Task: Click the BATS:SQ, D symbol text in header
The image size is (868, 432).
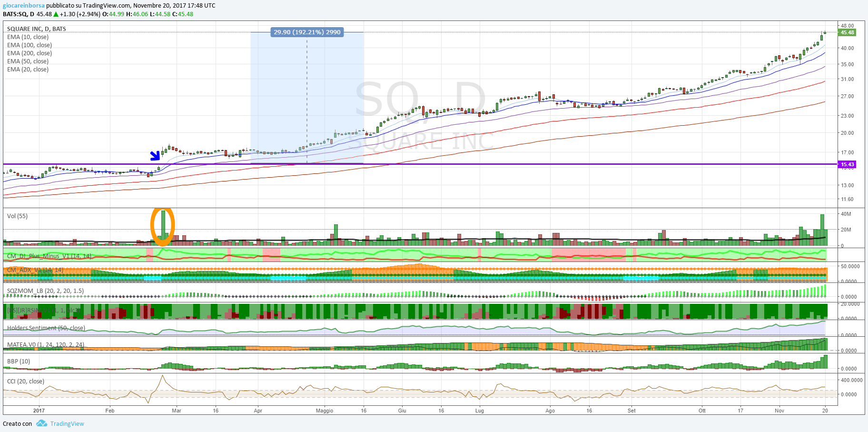Action: [x=19, y=14]
